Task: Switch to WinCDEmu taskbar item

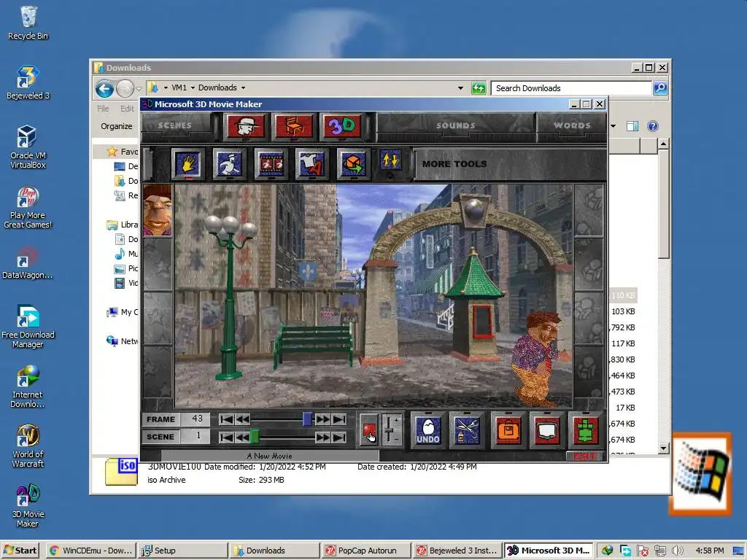Action: tap(91, 551)
